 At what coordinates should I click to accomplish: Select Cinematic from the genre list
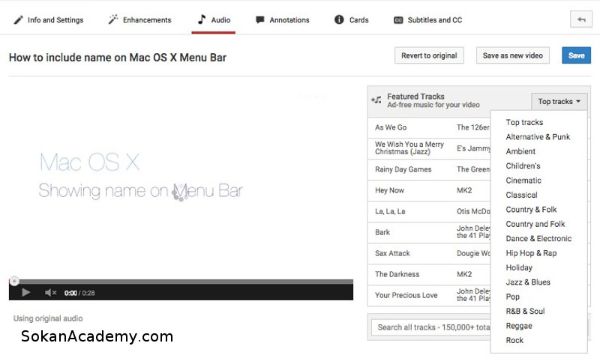point(523,181)
